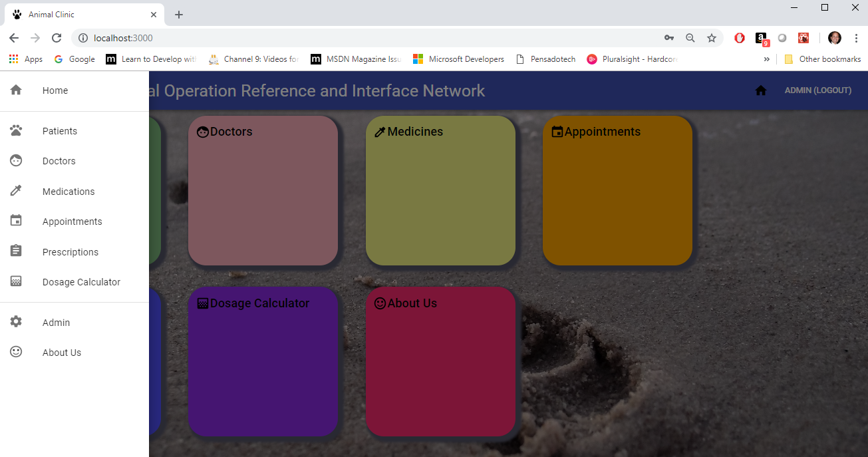Open the Pluralsight bookmark
This screenshot has height=457, width=868.
pyautogui.click(x=632, y=59)
